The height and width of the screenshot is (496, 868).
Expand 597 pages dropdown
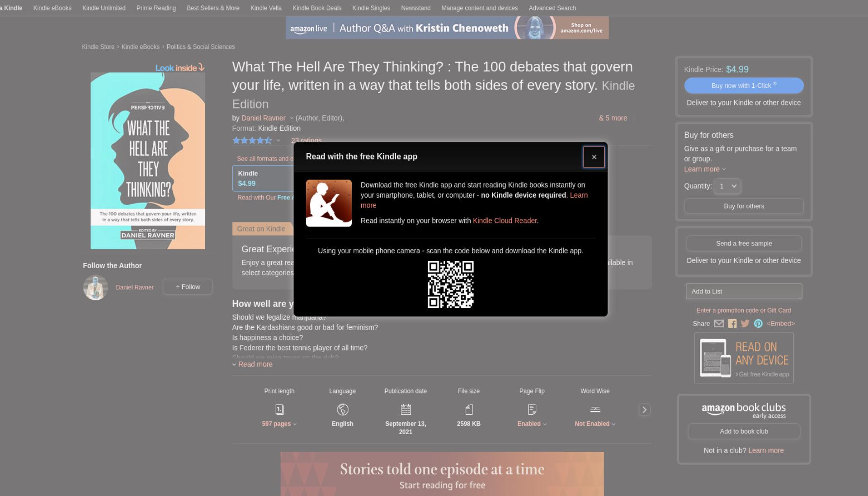279,424
